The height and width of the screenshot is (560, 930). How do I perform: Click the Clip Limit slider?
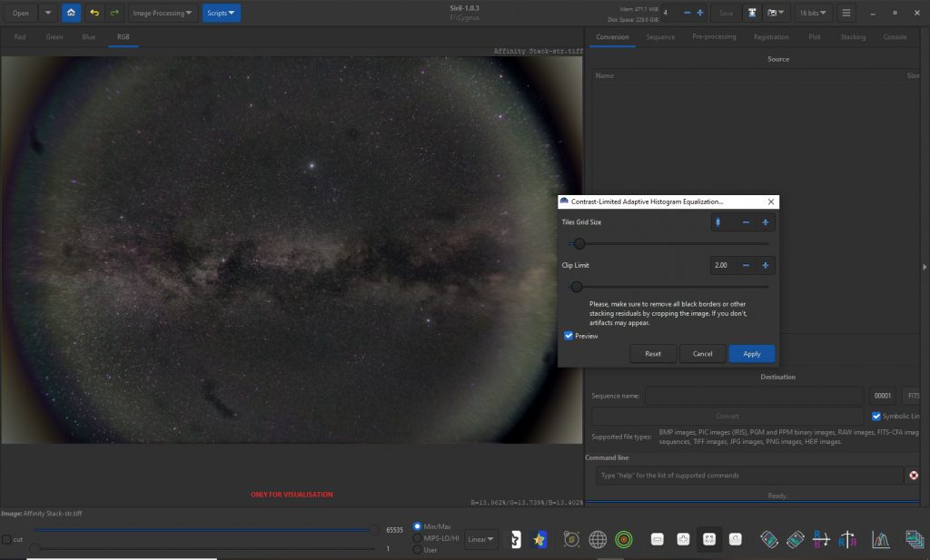tap(668, 287)
